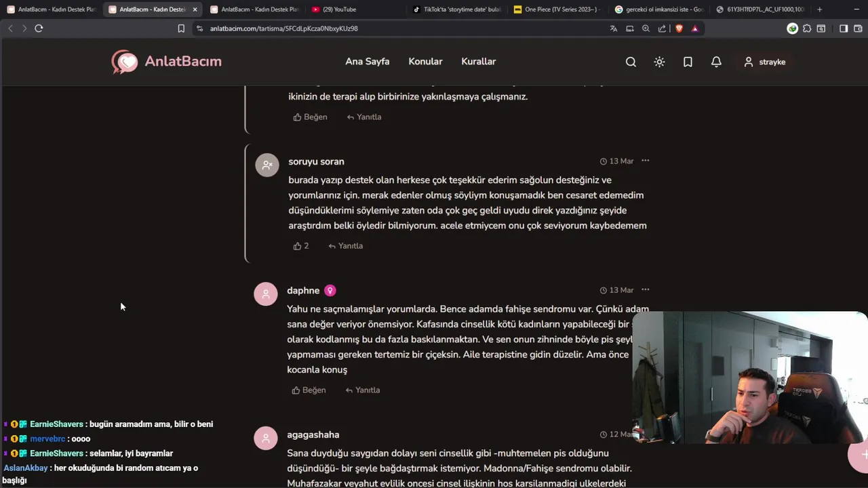Open the extensions puzzle icon
Image resolution: width=868 pixels, height=488 pixels.
click(807, 28)
